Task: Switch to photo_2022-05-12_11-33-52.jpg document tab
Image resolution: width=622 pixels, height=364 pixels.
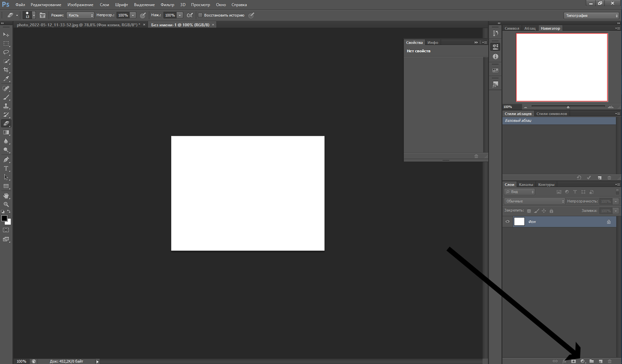Action: [x=78, y=24]
